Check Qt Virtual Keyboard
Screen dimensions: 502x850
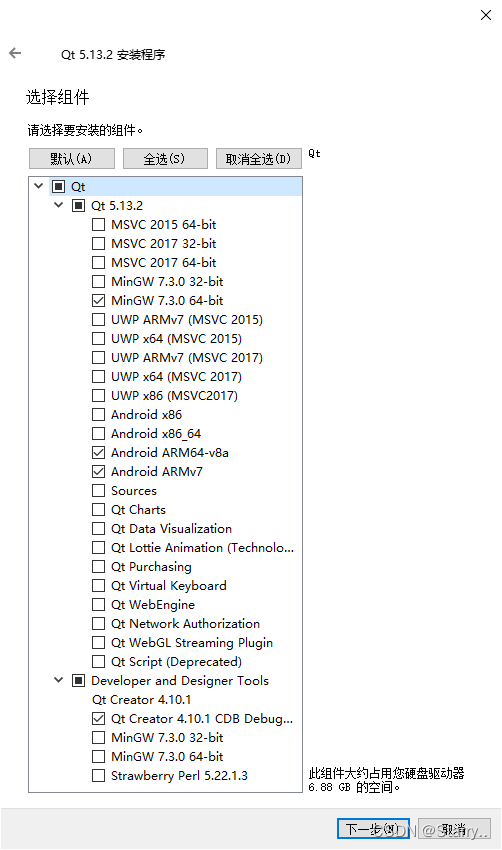(x=98, y=585)
